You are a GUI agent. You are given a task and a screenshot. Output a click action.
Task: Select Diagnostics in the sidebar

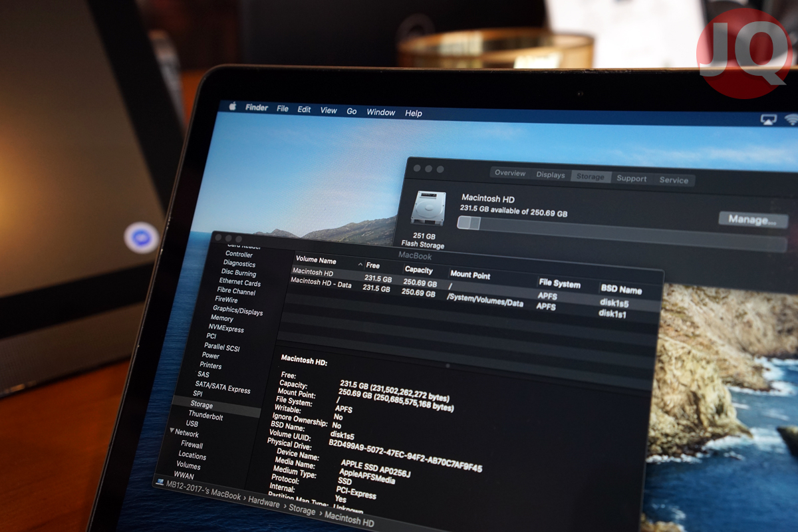point(239,263)
